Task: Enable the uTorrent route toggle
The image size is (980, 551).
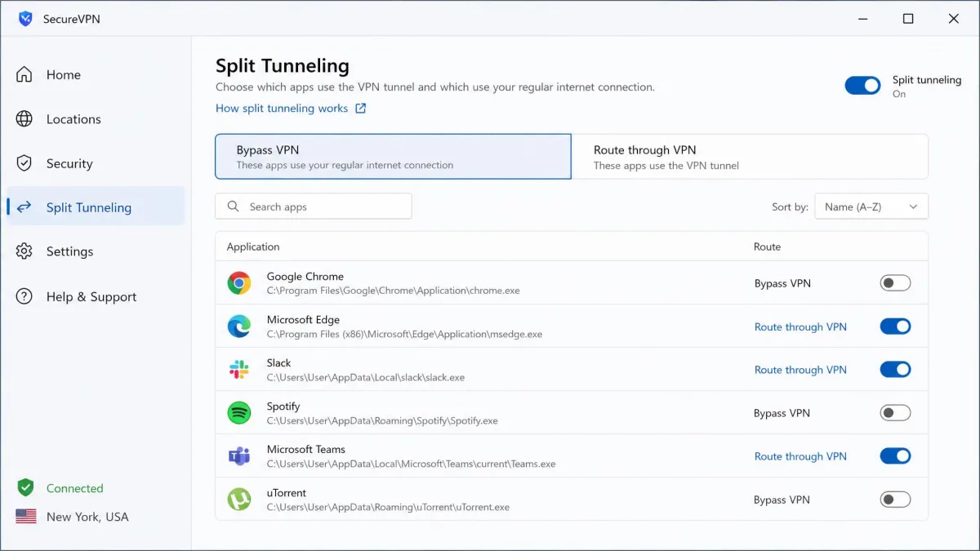Action: (x=895, y=500)
